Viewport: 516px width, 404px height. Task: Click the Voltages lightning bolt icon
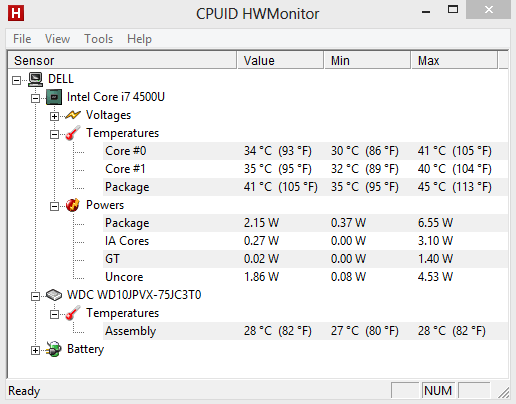[73, 115]
